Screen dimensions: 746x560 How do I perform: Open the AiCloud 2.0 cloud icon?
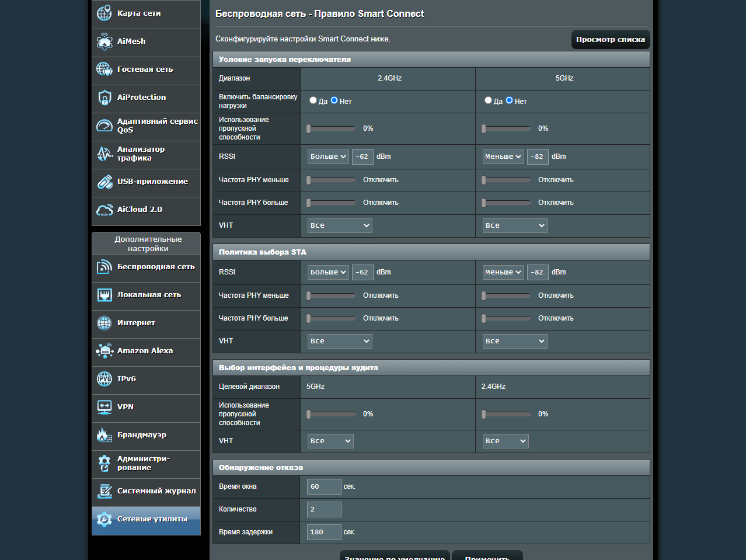tap(104, 209)
